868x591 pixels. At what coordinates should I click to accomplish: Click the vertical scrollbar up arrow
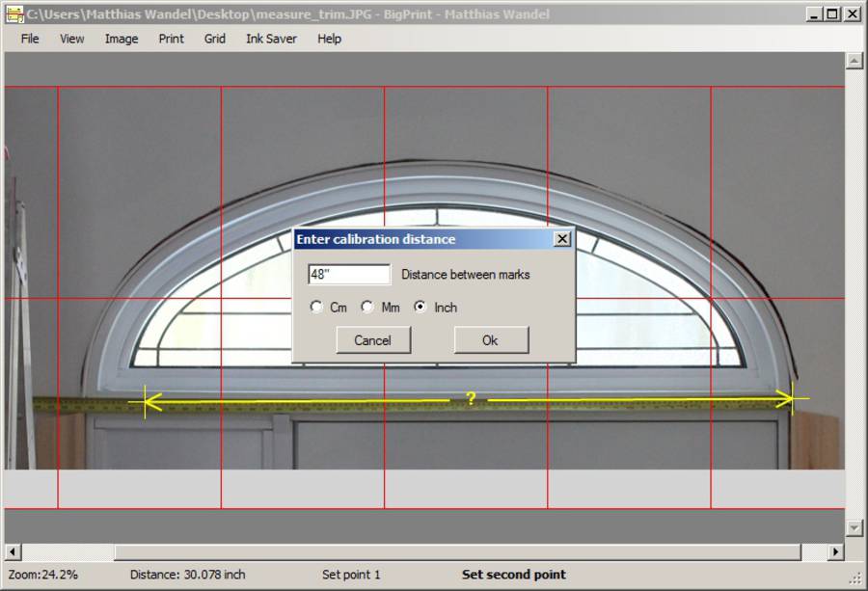click(x=854, y=61)
